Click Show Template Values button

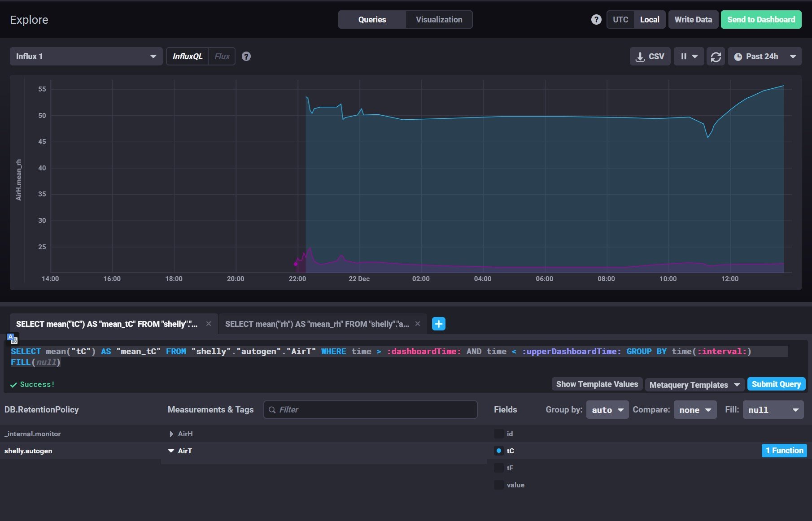point(597,384)
